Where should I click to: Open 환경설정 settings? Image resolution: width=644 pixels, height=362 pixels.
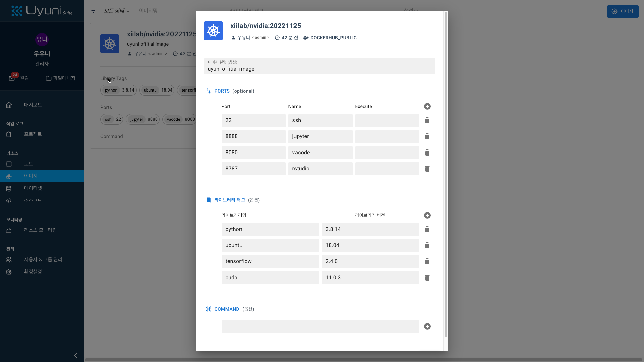[x=42, y=272]
